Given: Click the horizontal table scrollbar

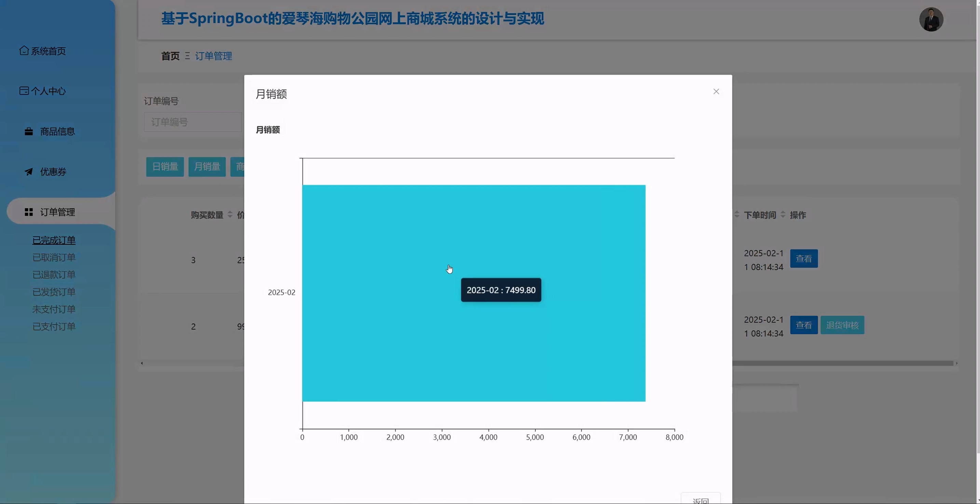Looking at the screenshot, I should click(837, 363).
